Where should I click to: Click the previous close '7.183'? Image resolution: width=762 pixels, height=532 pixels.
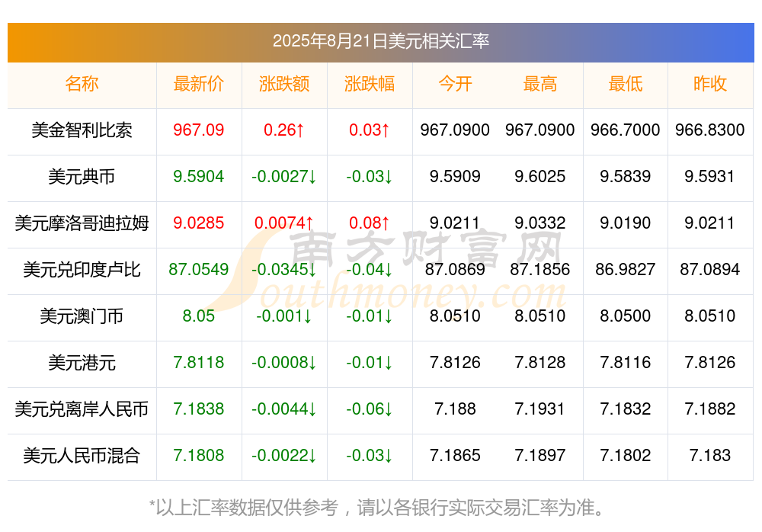point(710,456)
